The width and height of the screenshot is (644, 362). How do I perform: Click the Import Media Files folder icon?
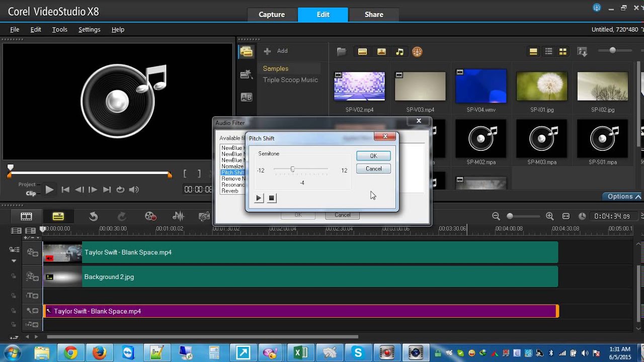[x=342, y=51]
